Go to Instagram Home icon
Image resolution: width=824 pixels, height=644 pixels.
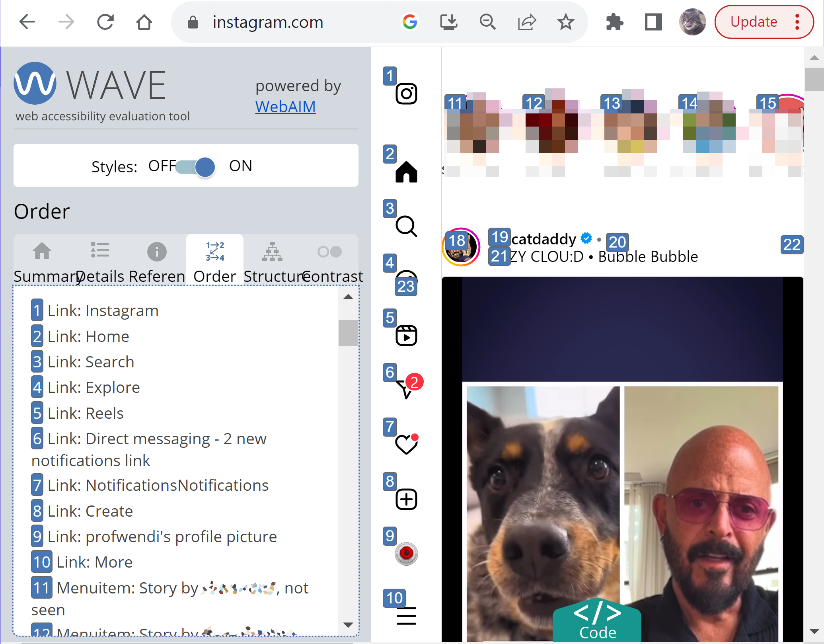pos(406,172)
